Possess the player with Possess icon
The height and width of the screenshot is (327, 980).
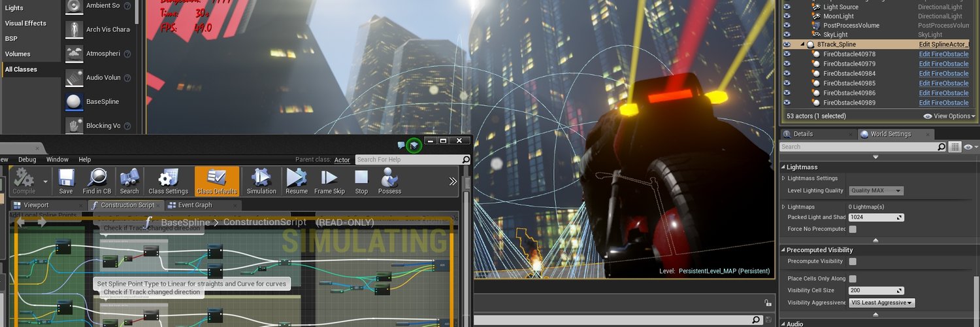pos(390,181)
